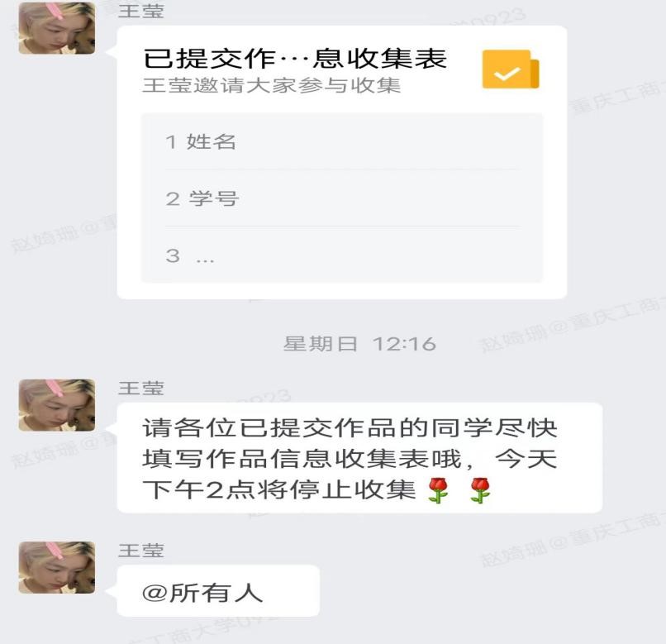Open the yellow collection form checkmark icon

(510, 69)
